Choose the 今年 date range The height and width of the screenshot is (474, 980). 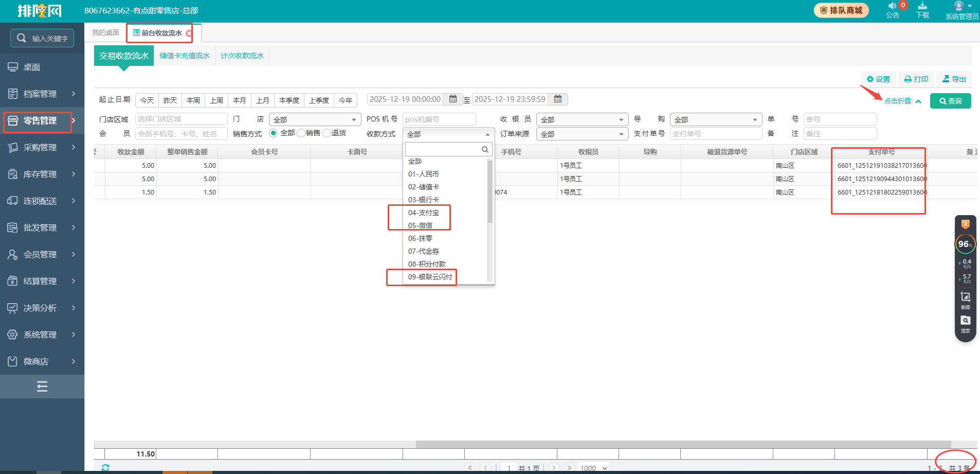346,100
